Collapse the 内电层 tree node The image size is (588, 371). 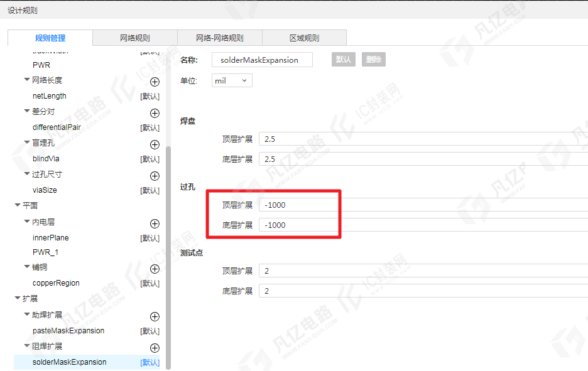point(26,222)
